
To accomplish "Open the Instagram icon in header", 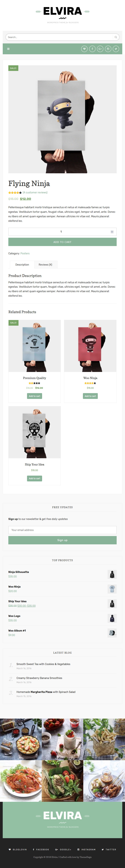I will click(108, 49).
